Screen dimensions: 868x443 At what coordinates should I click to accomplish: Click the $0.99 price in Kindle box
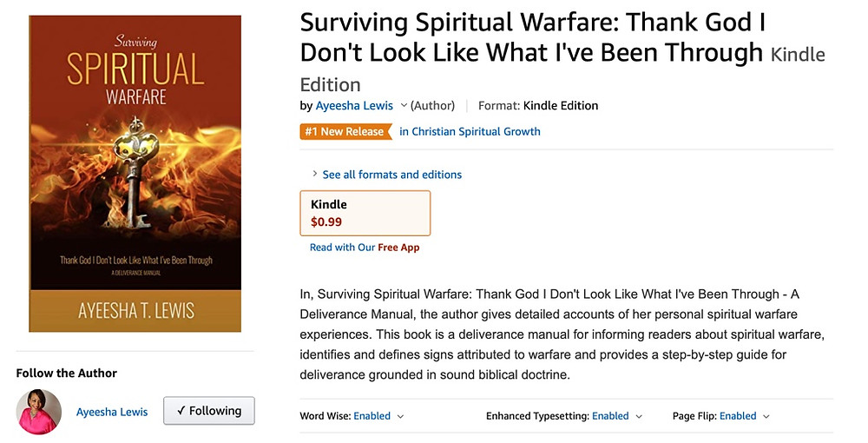(x=326, y=222)
